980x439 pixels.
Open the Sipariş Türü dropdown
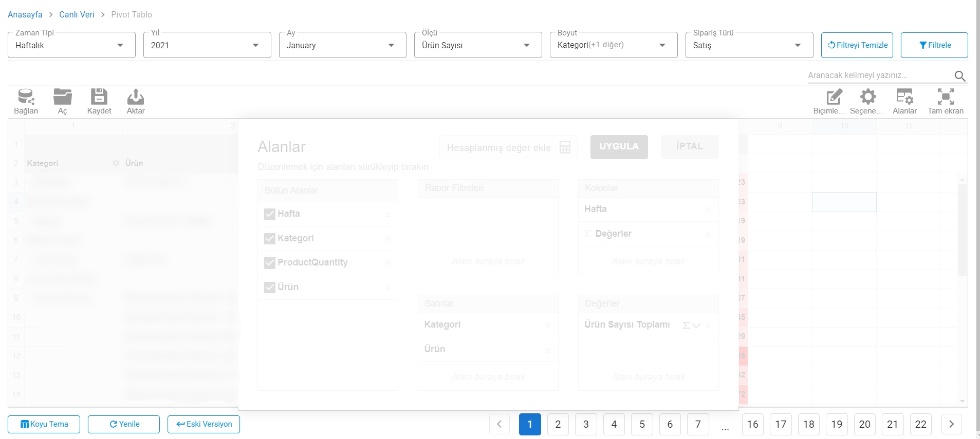(x=749, y=45)
